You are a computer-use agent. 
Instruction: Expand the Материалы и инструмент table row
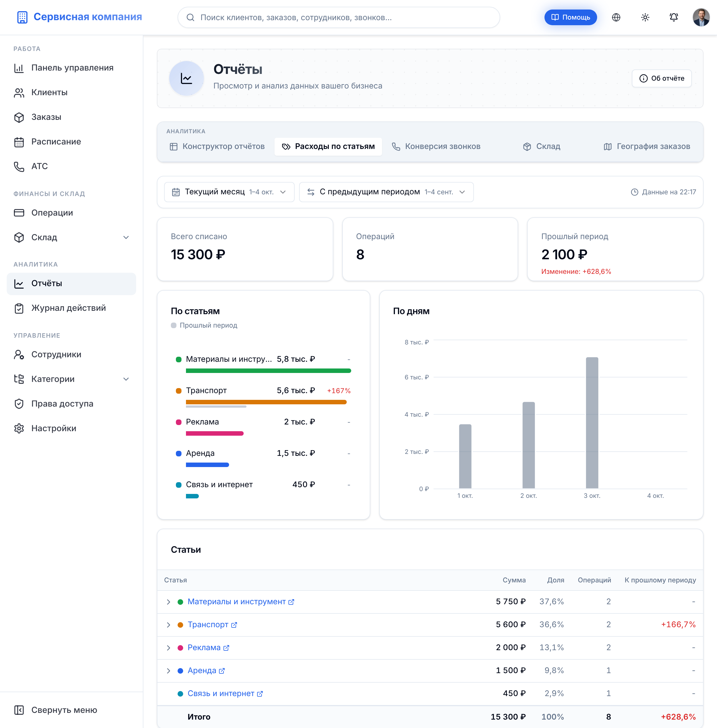click(x=168, y=602)
